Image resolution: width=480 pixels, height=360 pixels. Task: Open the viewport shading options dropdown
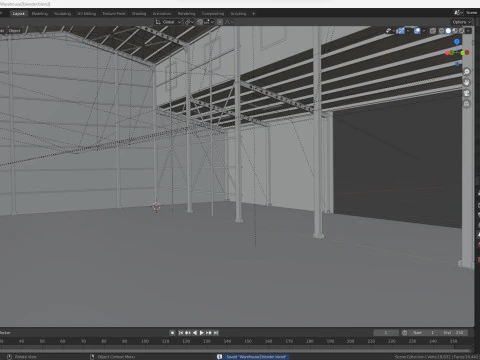(468, 31)
